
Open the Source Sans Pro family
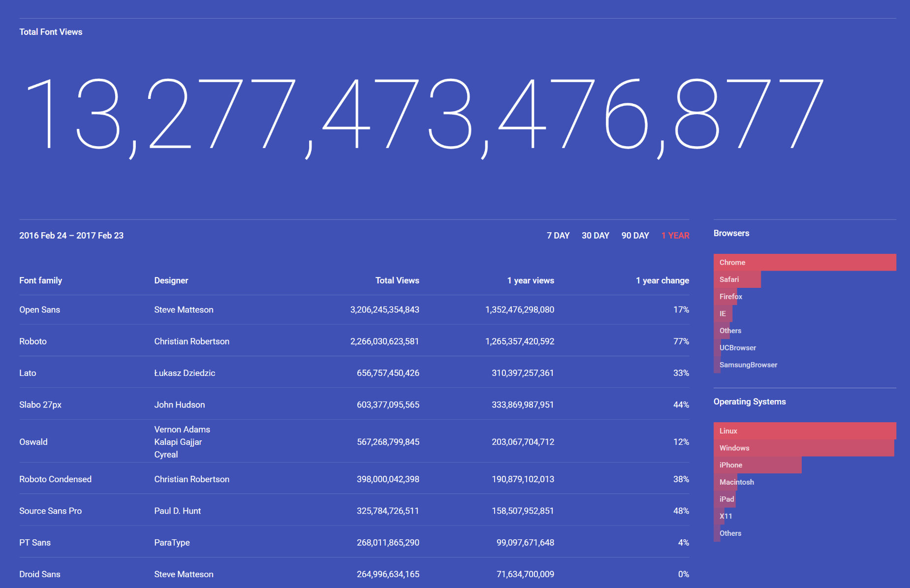[x=51, y=511]
